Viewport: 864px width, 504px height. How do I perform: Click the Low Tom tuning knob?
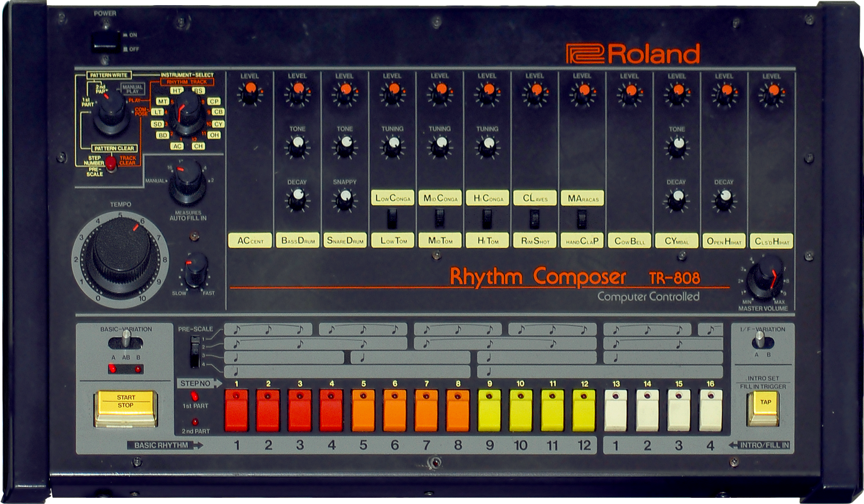click(x=392, y=147)
